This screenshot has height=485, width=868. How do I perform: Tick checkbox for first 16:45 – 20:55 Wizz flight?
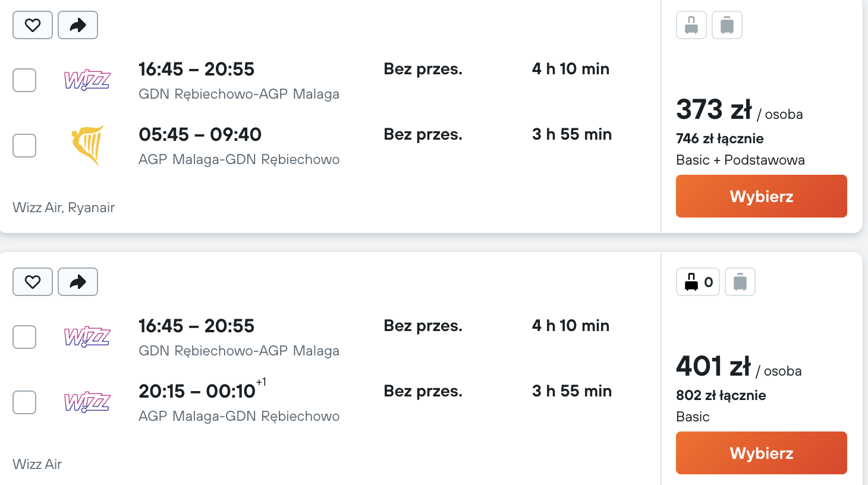(24, 80)
